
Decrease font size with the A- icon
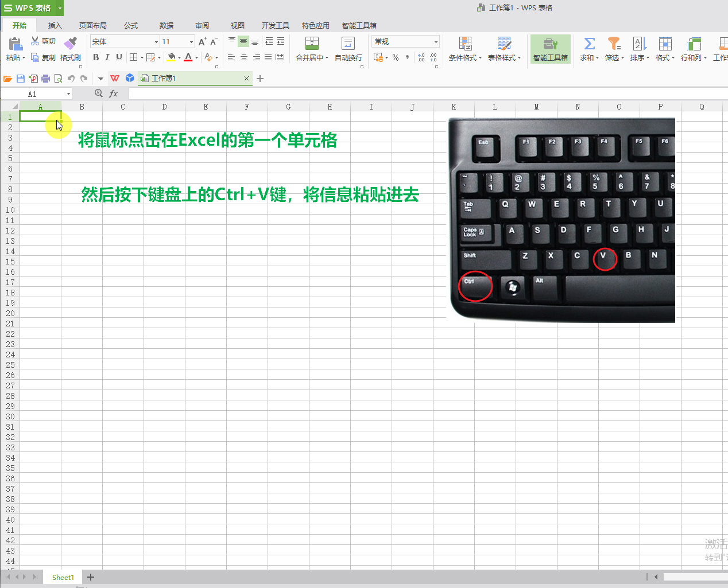(214, 41)
